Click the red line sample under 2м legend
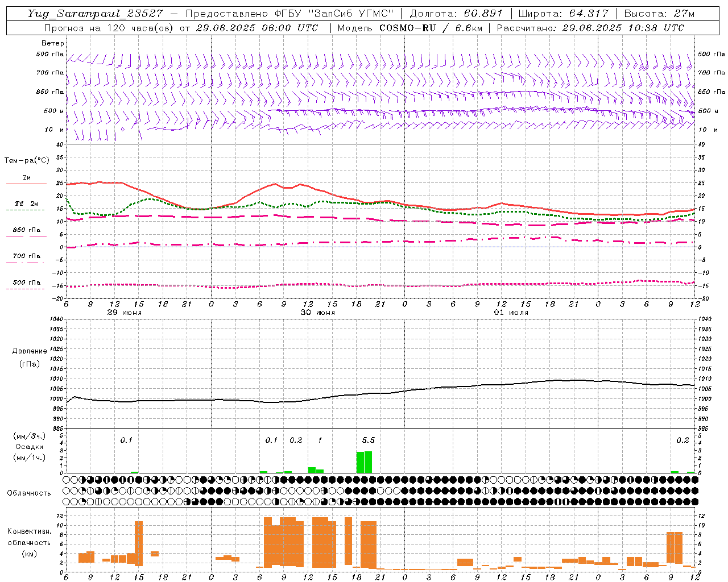Viewport: 728px width, 582px height. 26,184
